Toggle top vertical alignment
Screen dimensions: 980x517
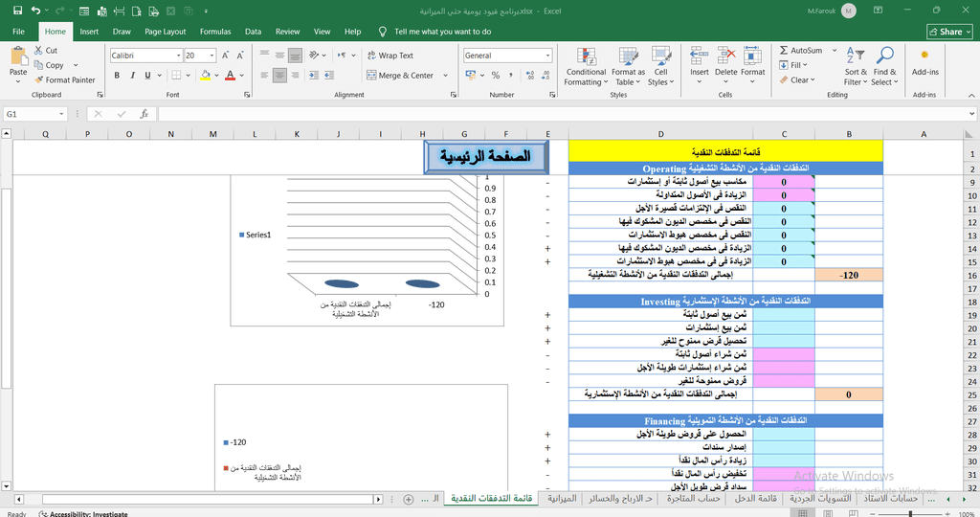pos(264,55)
